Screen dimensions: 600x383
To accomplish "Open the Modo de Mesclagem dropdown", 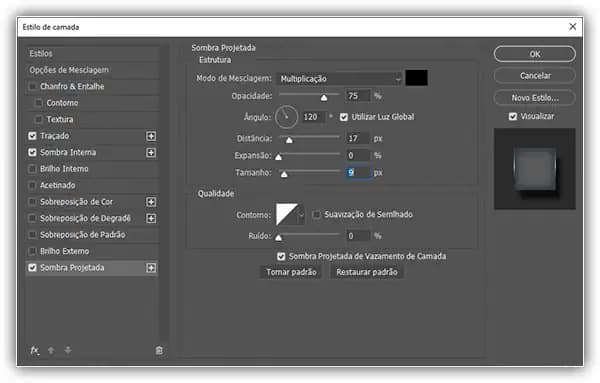I will coord(339,79).
